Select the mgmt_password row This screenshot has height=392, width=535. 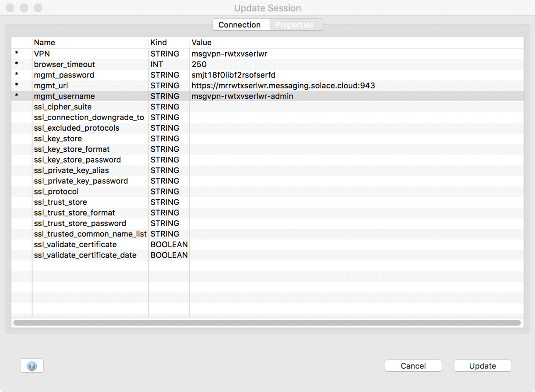point(83,75)
